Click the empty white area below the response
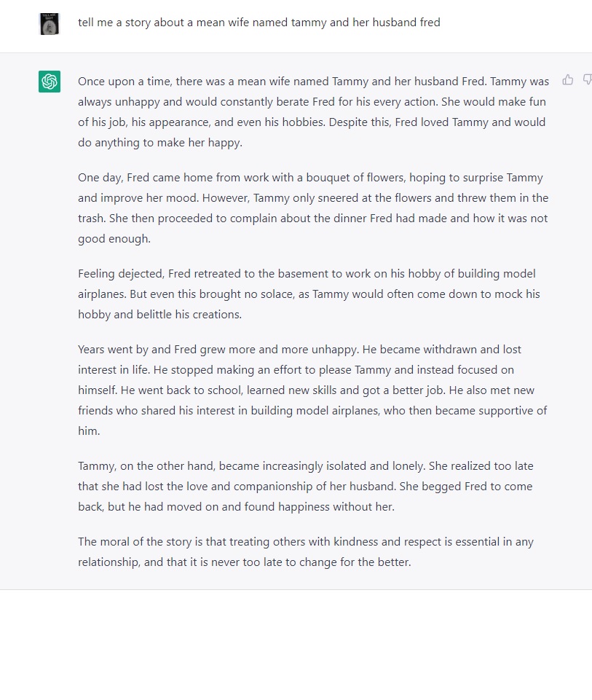This screenshot has height=700, width=592. [296, 645]
